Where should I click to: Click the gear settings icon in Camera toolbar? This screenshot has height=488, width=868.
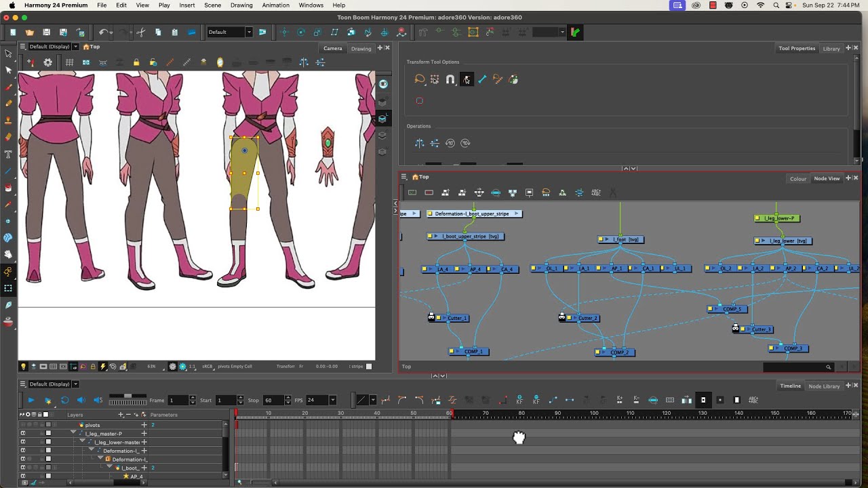tap(48, 62)
